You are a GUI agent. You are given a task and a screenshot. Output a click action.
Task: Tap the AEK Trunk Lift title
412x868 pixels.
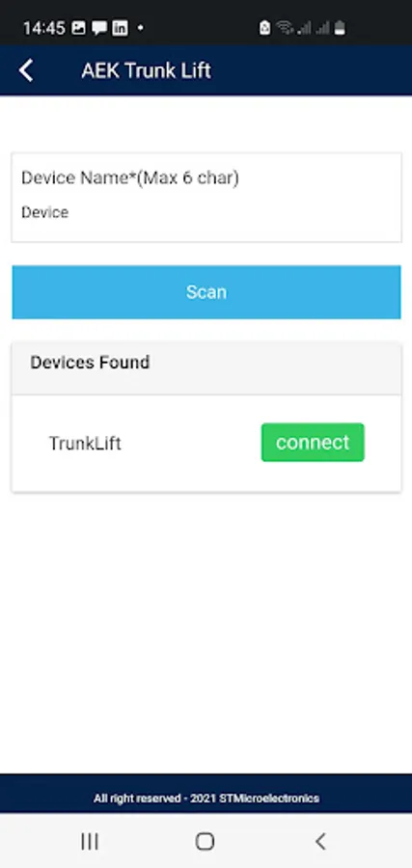pos(147,70)
